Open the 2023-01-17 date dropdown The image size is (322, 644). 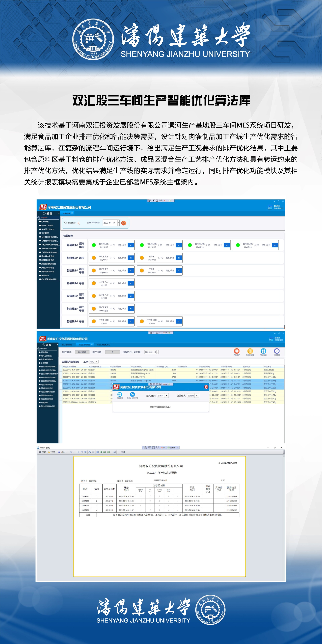(x=118, y=223)
